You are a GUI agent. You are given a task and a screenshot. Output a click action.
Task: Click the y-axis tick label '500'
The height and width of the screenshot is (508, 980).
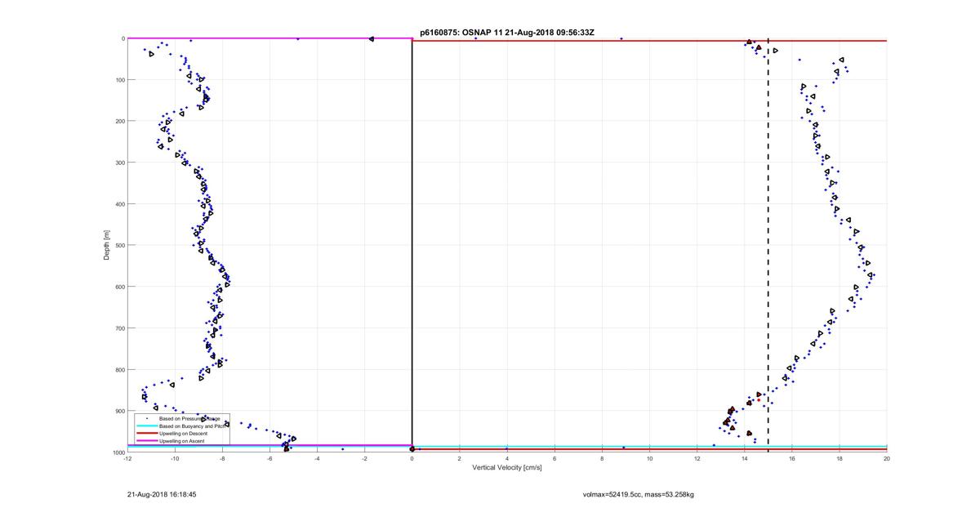(119, 245)
